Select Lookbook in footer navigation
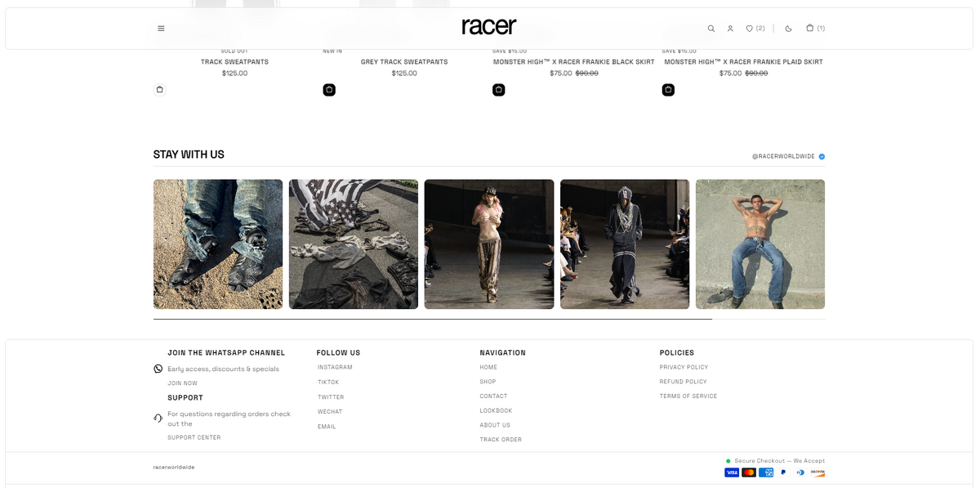This screenshot has width=980, height=488. [496, 410]
